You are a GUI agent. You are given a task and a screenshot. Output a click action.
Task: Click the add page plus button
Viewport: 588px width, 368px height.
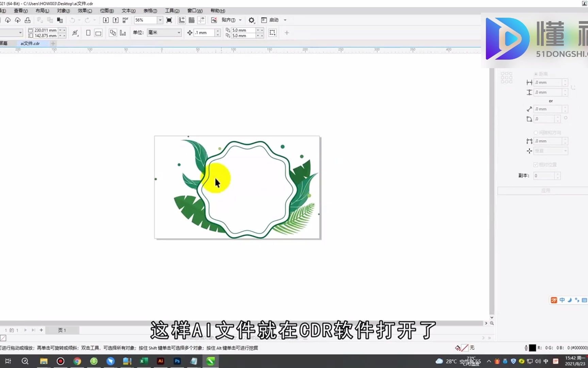tap(41, 330)
